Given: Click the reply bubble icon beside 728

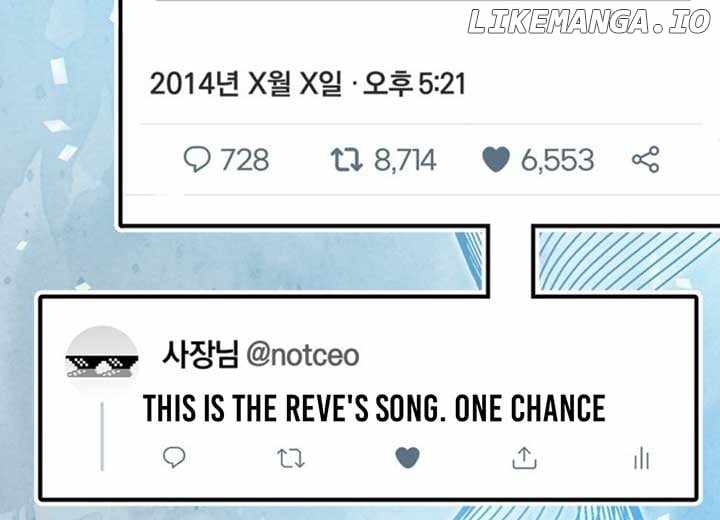Looking at the screenshot, I should (x=197, y=159).
